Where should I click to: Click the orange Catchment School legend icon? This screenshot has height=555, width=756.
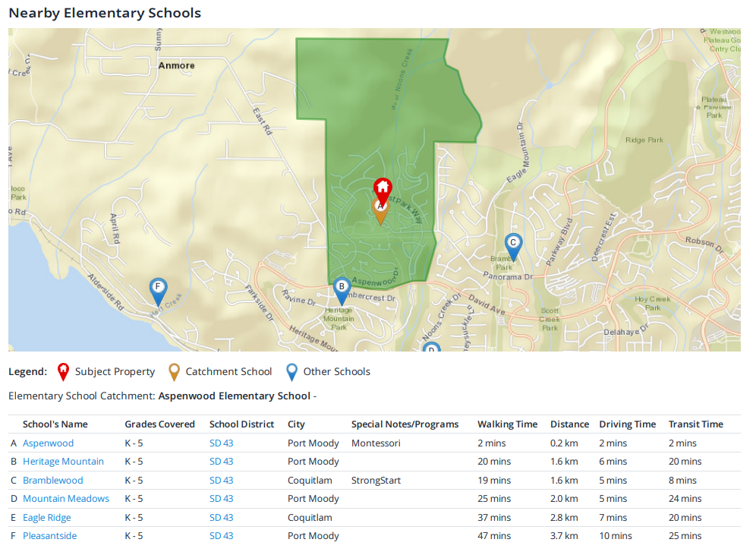click(x=174, y=372)
